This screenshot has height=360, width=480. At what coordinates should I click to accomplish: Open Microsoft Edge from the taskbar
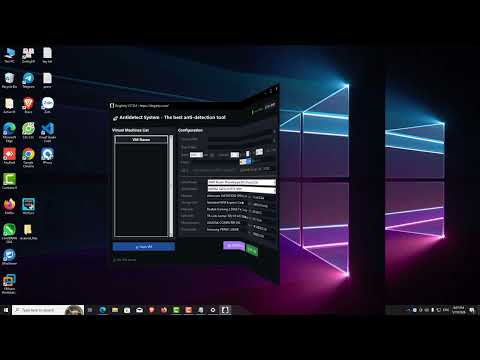click(103, 310)
